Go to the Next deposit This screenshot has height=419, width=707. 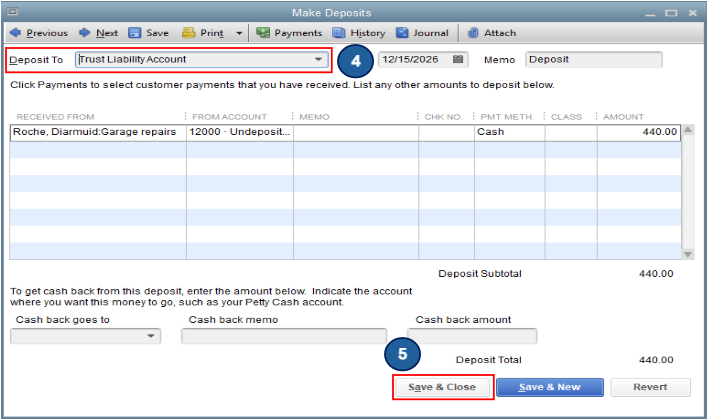point(98,33)
